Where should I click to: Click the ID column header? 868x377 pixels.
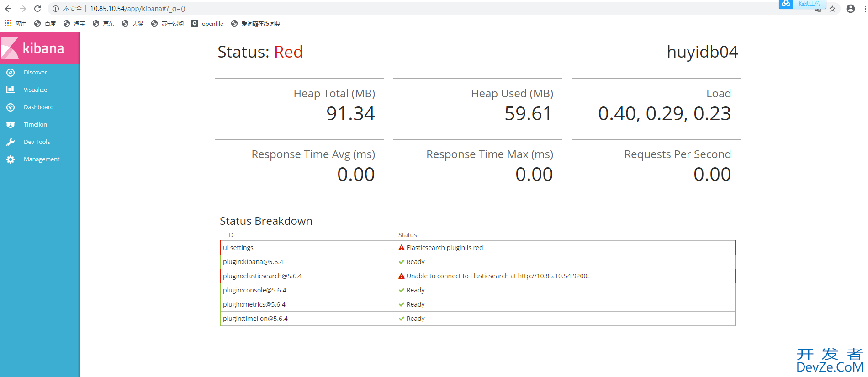(230, 235)
